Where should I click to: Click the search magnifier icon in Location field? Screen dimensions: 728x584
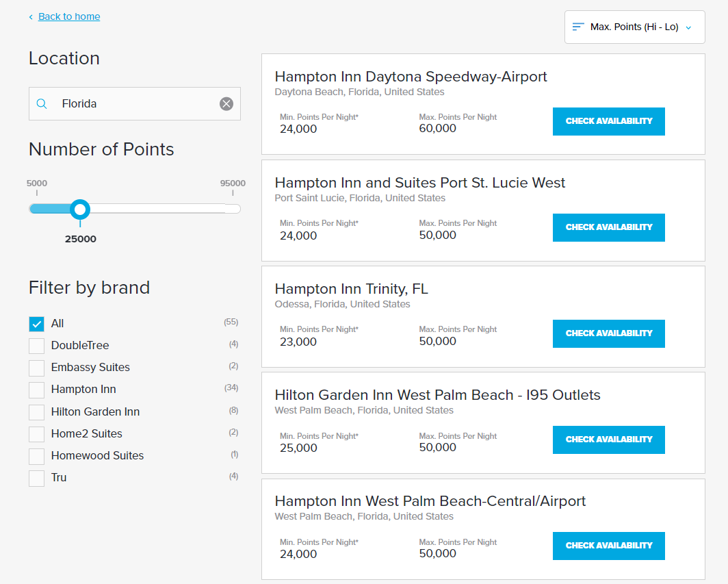click(x=41, y=103)
